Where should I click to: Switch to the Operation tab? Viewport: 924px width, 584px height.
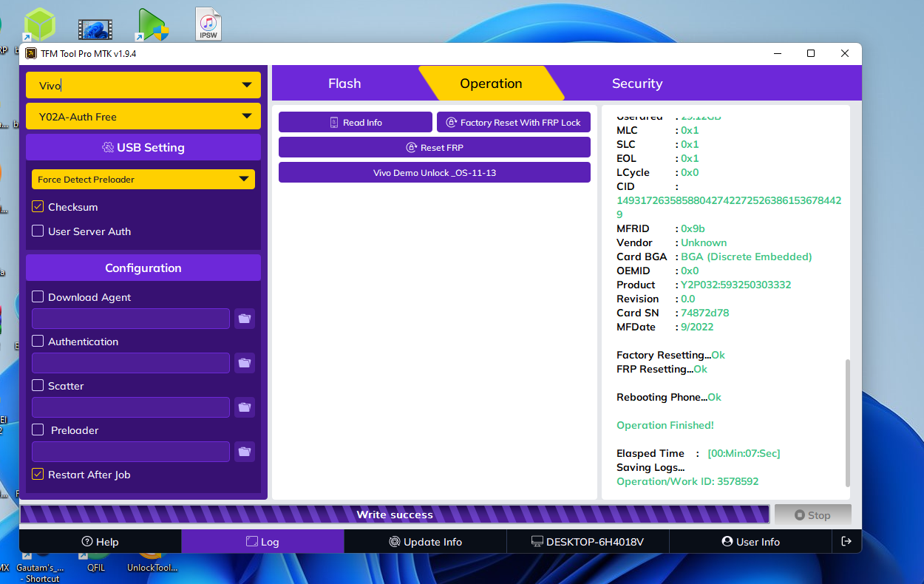click(x=491, y=84)
